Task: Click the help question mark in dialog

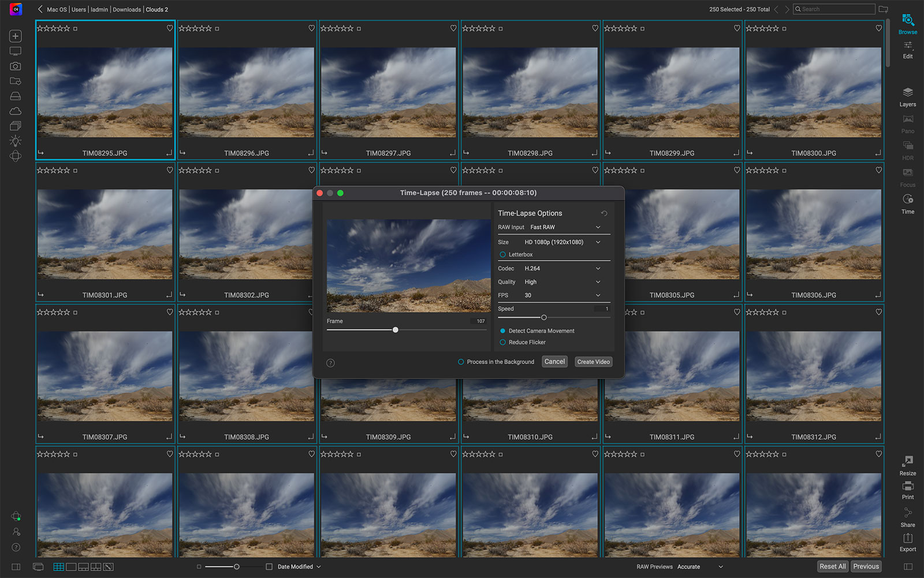Action: (330, 363)
